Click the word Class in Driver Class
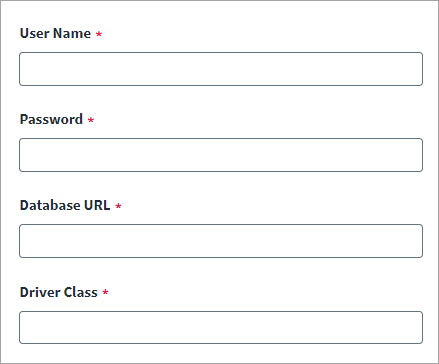 click(x=80, y=292)
